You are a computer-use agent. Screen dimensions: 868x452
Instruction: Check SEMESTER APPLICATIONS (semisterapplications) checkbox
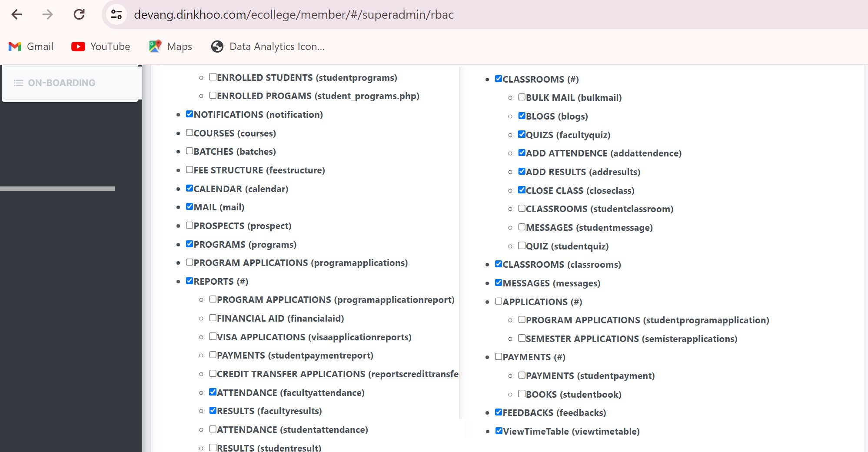[522, 338]
